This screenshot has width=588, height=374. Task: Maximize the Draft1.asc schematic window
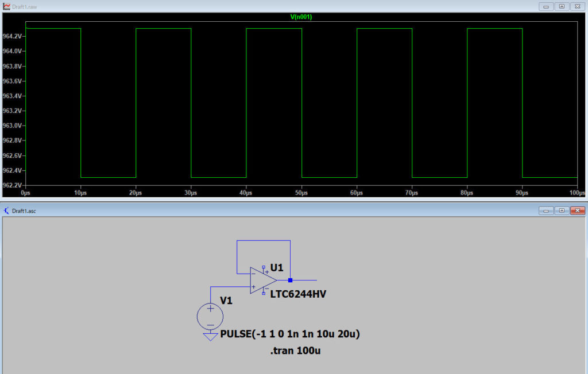(x=562, y=211)
